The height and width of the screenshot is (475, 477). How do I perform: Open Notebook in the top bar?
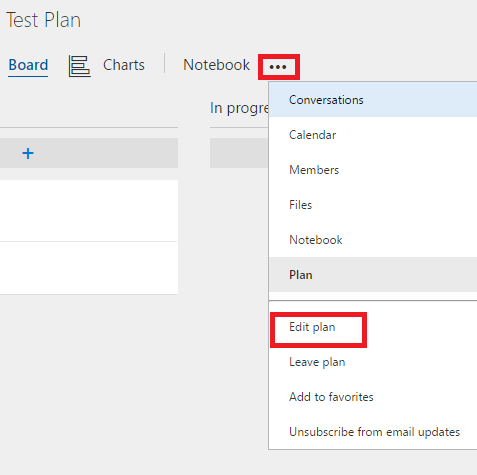(216, 65)
